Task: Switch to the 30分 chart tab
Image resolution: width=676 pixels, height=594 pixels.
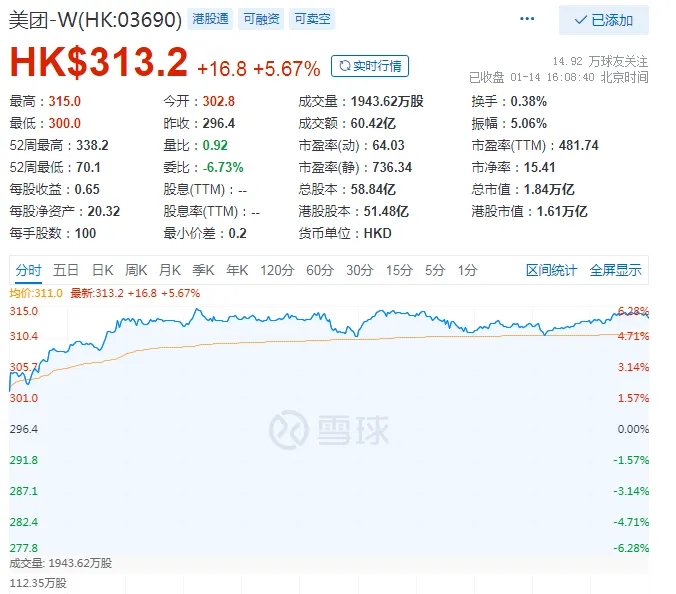Action: point(360,270)
